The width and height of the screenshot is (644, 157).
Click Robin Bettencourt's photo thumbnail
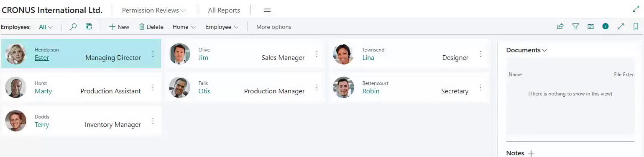344,87
